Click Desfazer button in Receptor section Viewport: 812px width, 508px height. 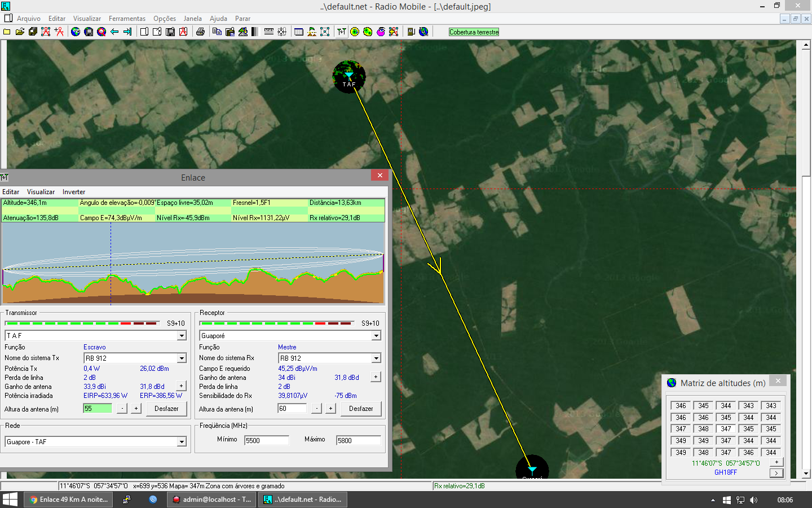pyautogui.click(x=361, y=409)
